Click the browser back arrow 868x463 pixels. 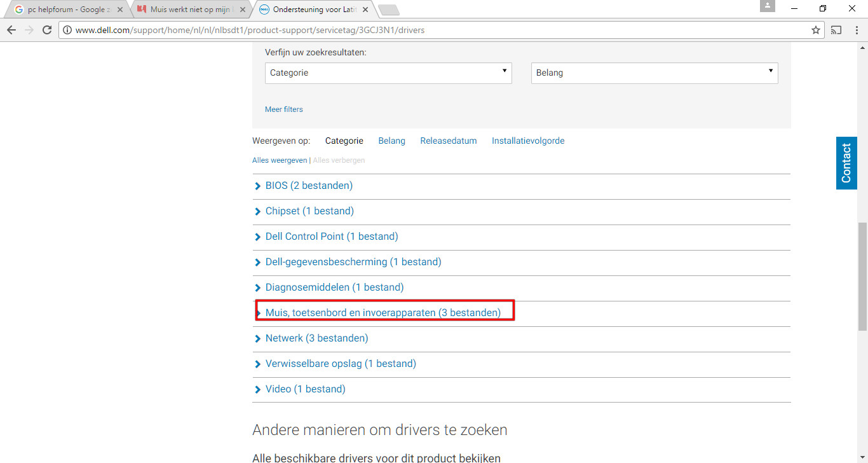(11, 30)
